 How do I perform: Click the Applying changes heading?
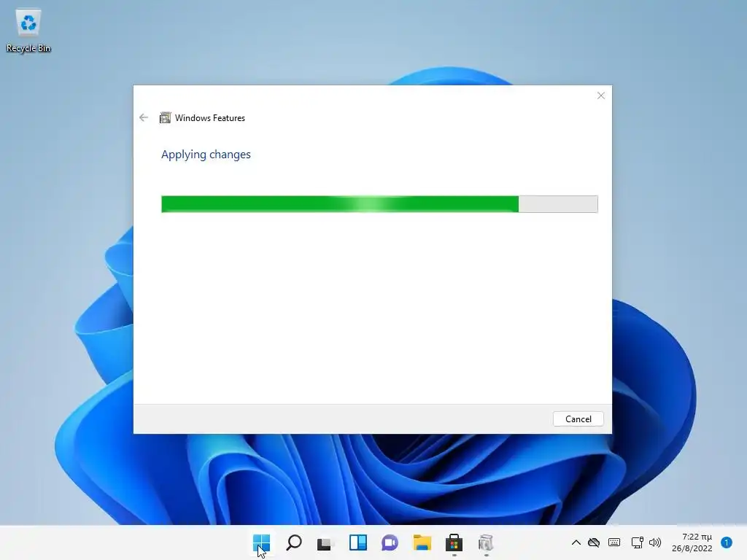pos(206,155)
